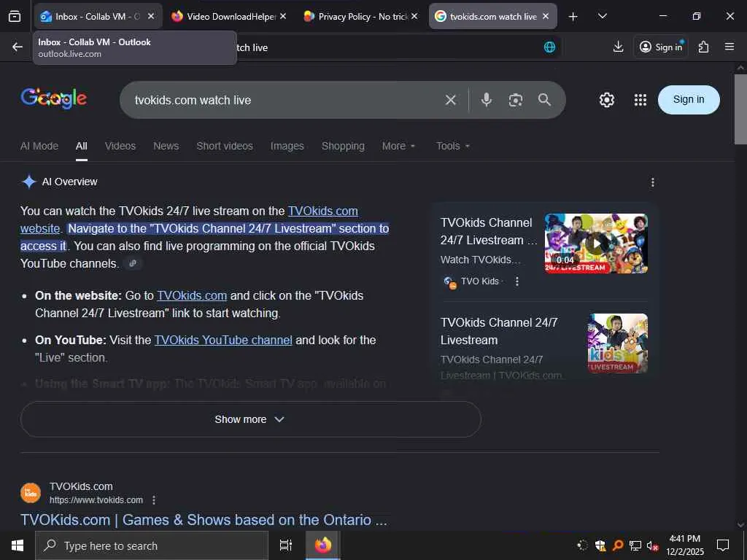Viewport: 747px width, 560px height.
Task: Switch to Videos results tab
Action: (120, 146)
